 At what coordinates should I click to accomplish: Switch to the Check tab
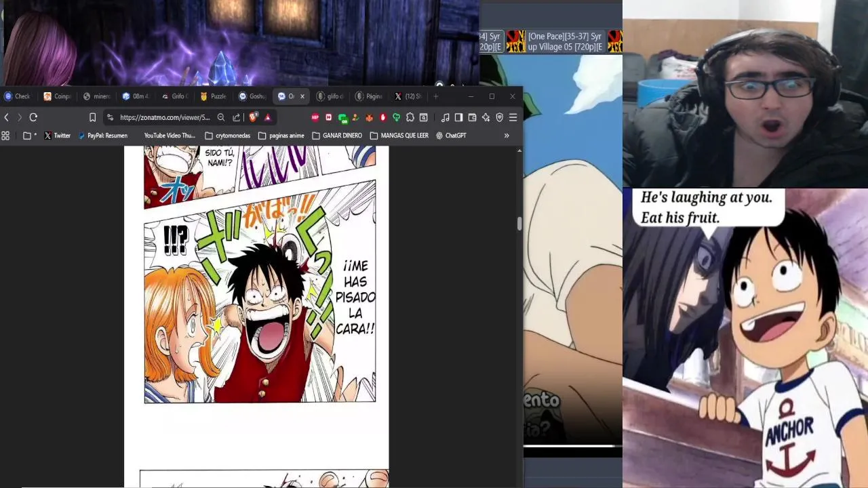pyautogui.click(x=18, y=96)
